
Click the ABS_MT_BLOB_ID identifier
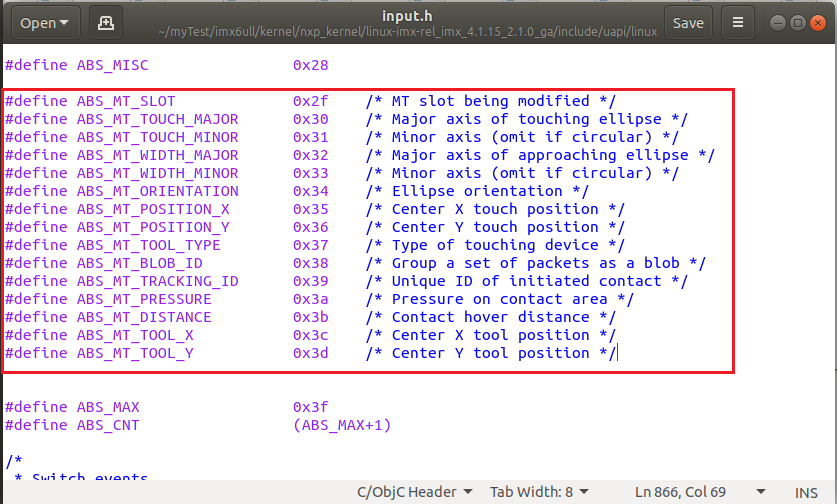140,263
